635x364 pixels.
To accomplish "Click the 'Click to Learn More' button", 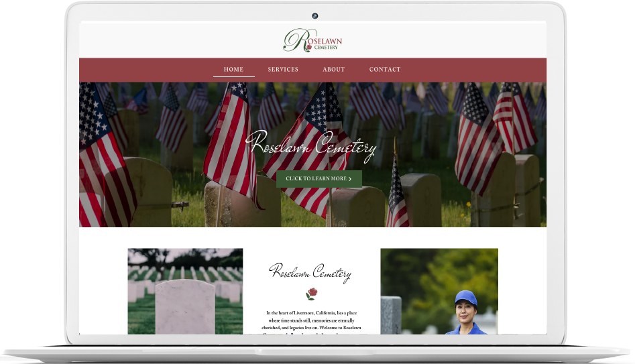I will pyautogui.click(x=319, y=178).
